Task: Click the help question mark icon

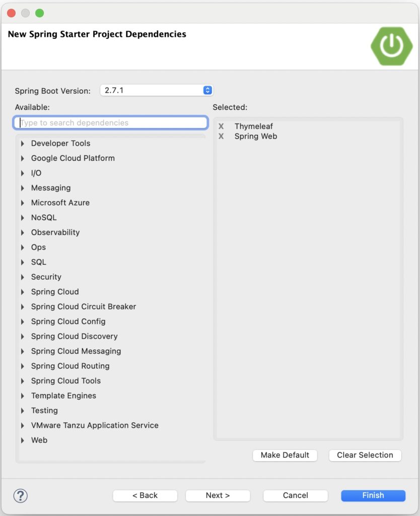Action: (21, 495)
